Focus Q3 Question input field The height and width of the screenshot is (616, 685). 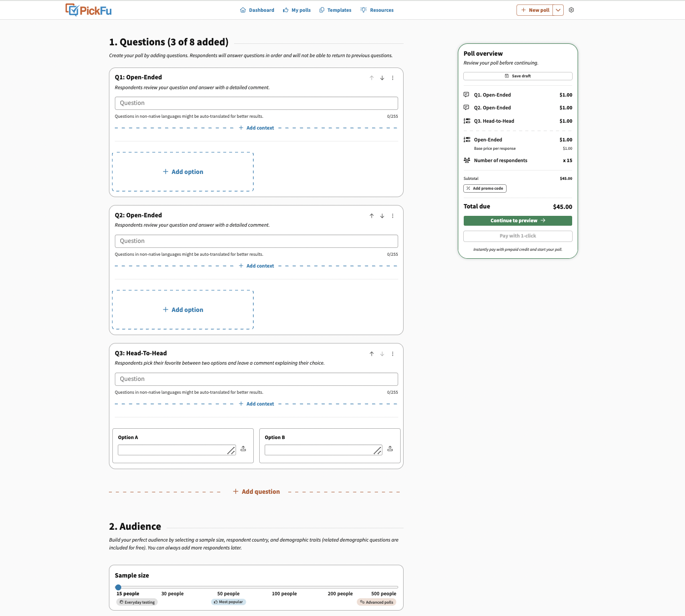pos(256,379)
